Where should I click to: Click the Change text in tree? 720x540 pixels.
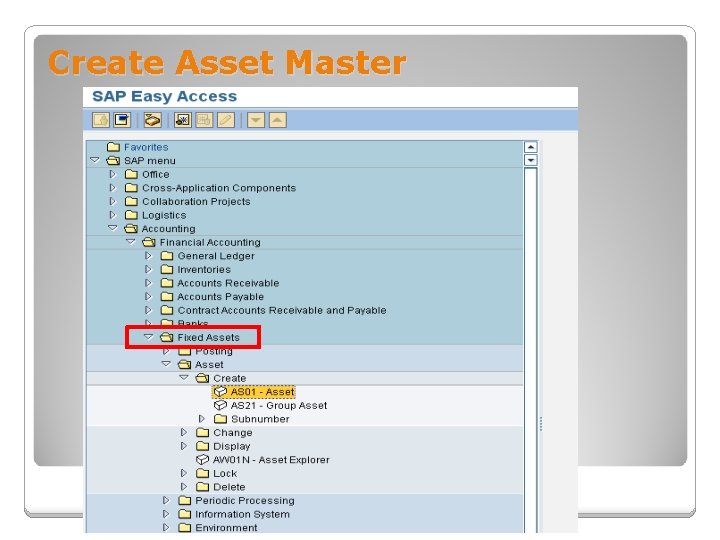click(232, 433)
